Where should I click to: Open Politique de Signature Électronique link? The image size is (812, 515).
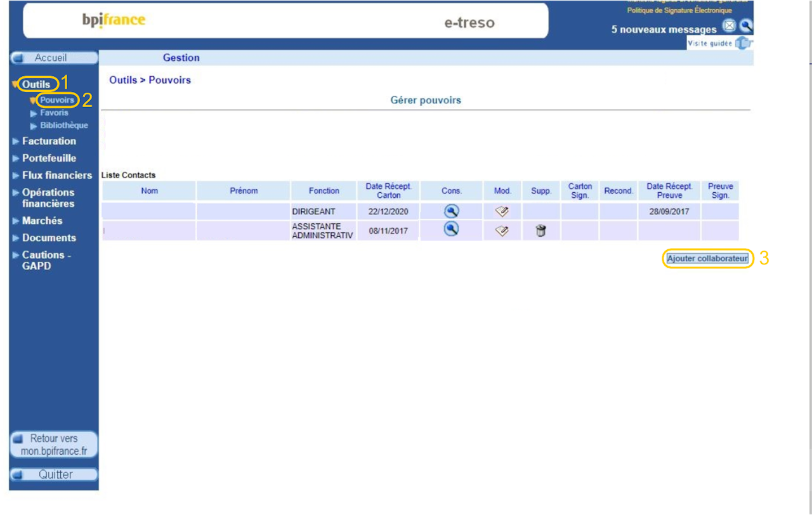point(679,10)
